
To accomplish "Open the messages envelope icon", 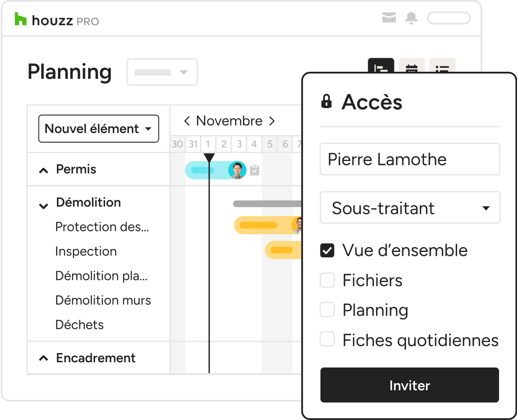I will coord(389,17).
